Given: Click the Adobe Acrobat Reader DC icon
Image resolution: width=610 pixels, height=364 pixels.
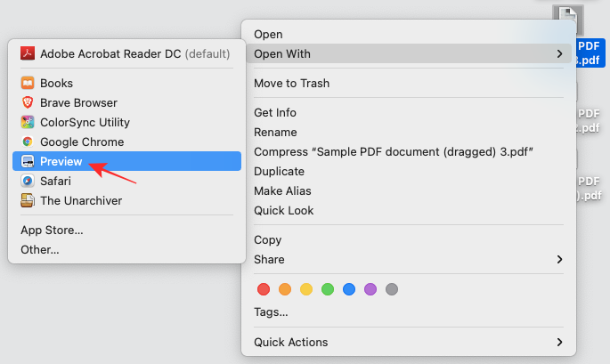Looking at the screenshot, I should click(x=28, y=53).
